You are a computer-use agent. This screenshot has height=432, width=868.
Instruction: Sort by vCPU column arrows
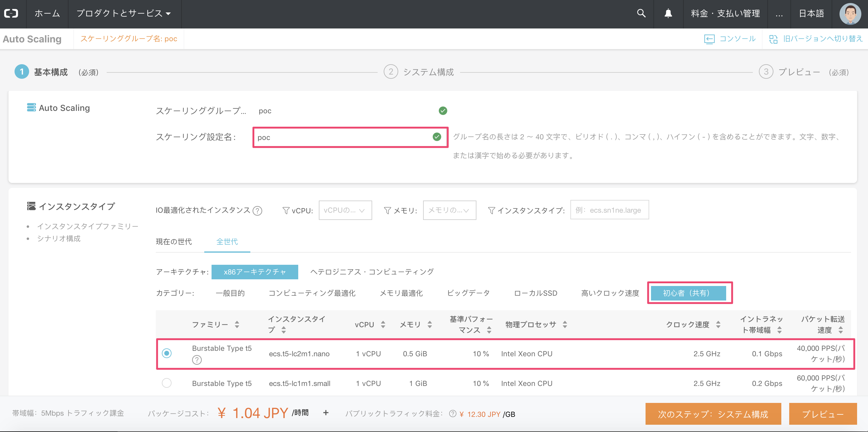click(x=383, y=324)
